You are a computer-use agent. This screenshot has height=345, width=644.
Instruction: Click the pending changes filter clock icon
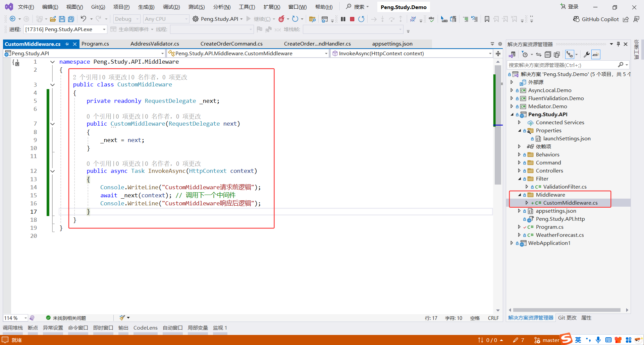tap(525, 55)
